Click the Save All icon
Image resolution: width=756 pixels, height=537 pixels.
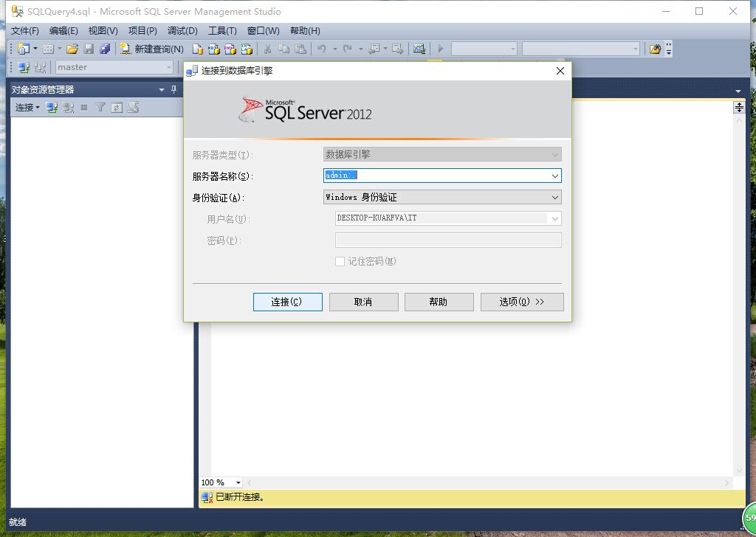pyautogui.click(x=105, y=49)
